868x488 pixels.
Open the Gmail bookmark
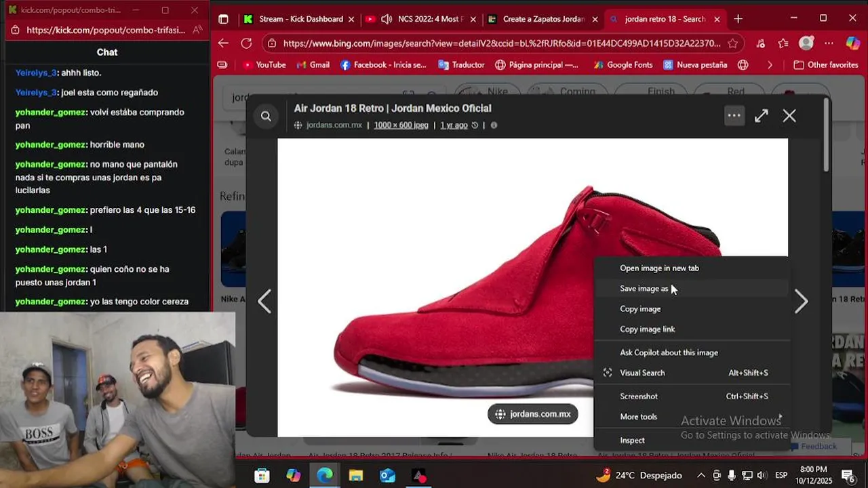click(313, 65)
